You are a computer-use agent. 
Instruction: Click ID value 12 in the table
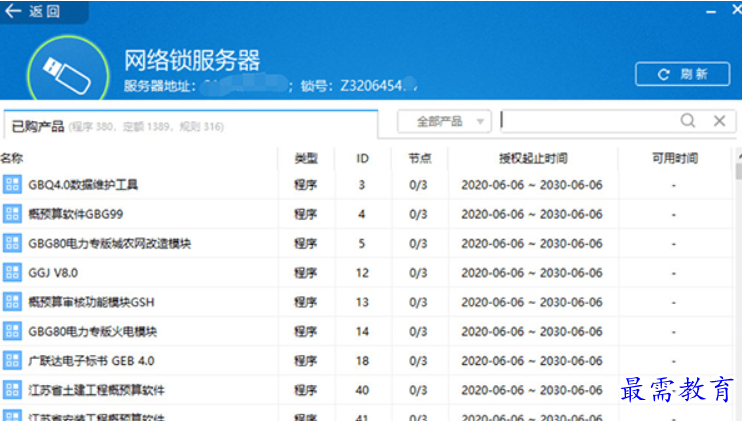[x=362, y=273]
